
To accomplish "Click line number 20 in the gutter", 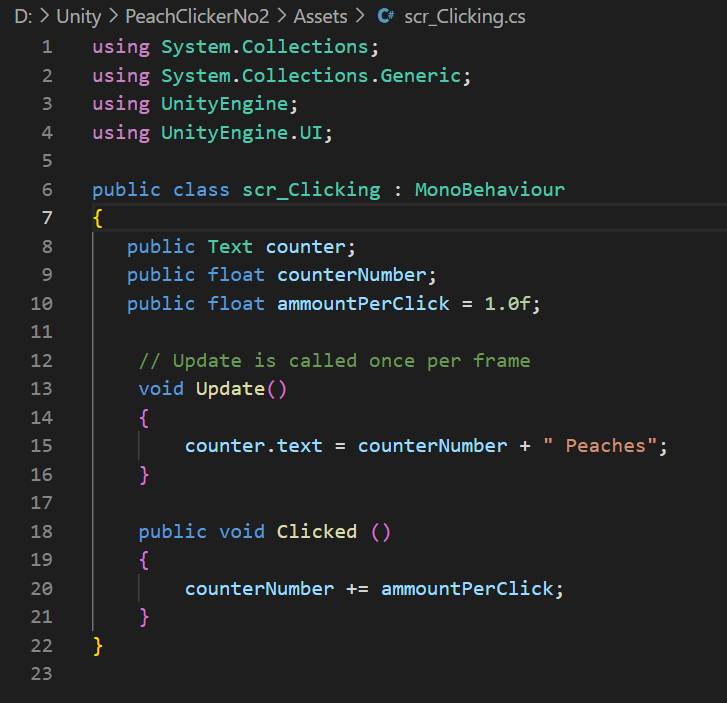I will pos(42,589).
